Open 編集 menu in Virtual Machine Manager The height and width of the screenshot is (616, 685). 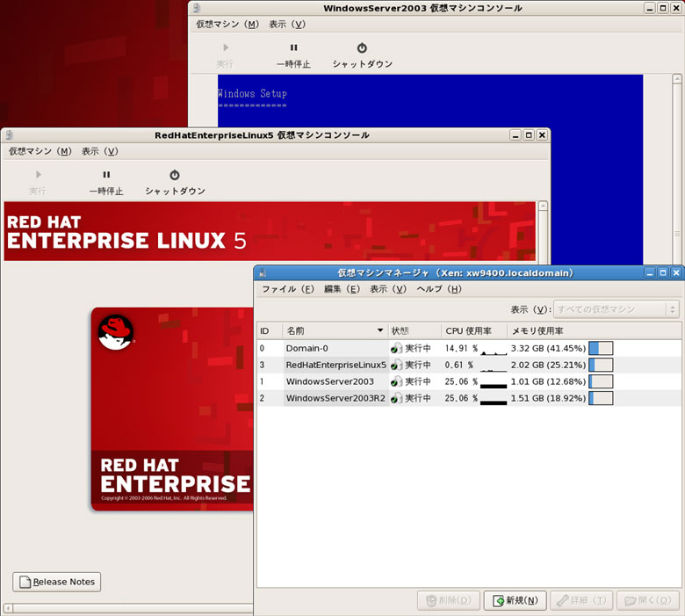tap(342, 289)
